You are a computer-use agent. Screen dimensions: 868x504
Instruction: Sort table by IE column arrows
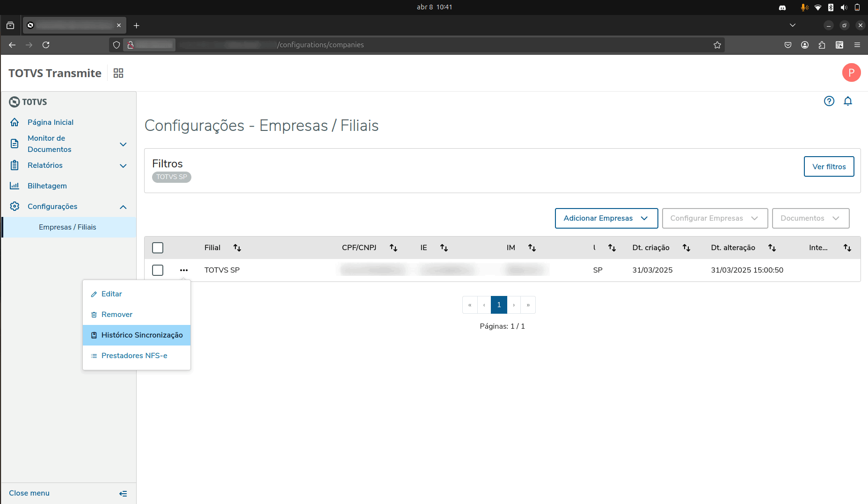[x=444, y=248]
